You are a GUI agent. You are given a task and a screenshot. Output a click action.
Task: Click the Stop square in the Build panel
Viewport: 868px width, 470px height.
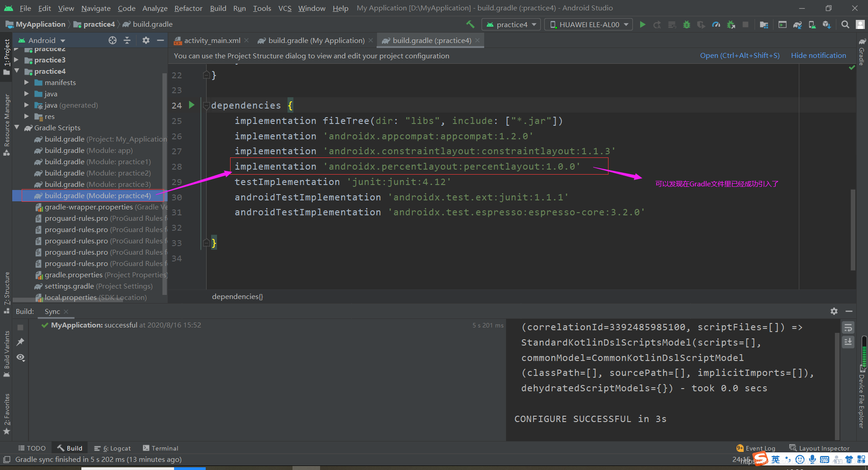coord(20,327)
